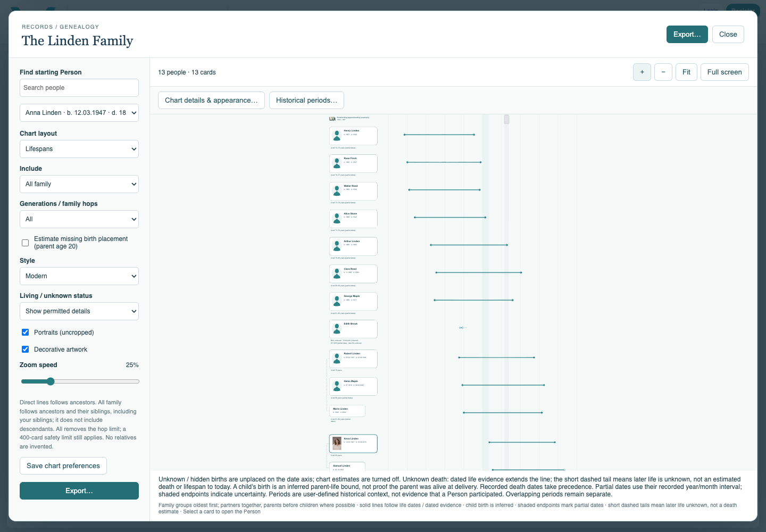Select Samuel Linden's card
This screenshot has height=532, width=766.
click(347, 467)
